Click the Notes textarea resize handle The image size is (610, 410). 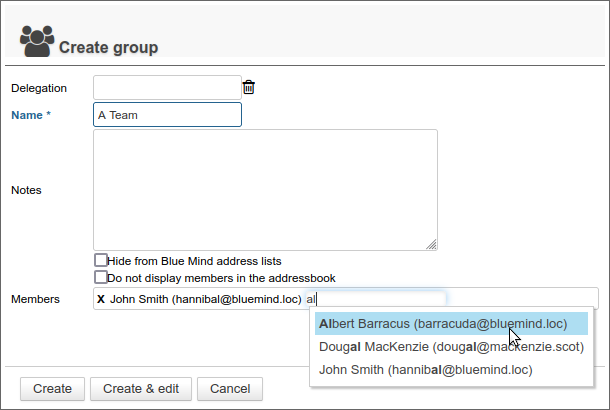click(x=431, y=244)
